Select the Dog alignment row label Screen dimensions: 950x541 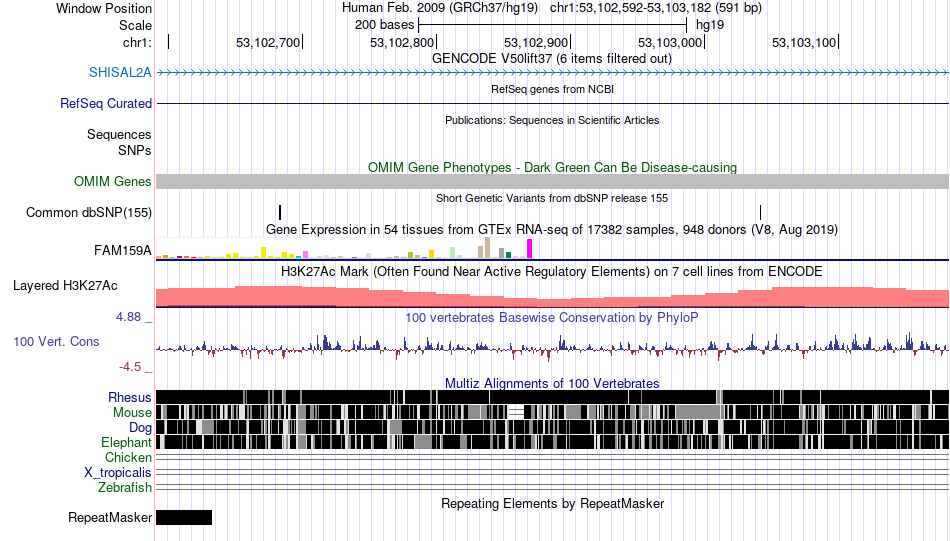click(x=140, y=428)
